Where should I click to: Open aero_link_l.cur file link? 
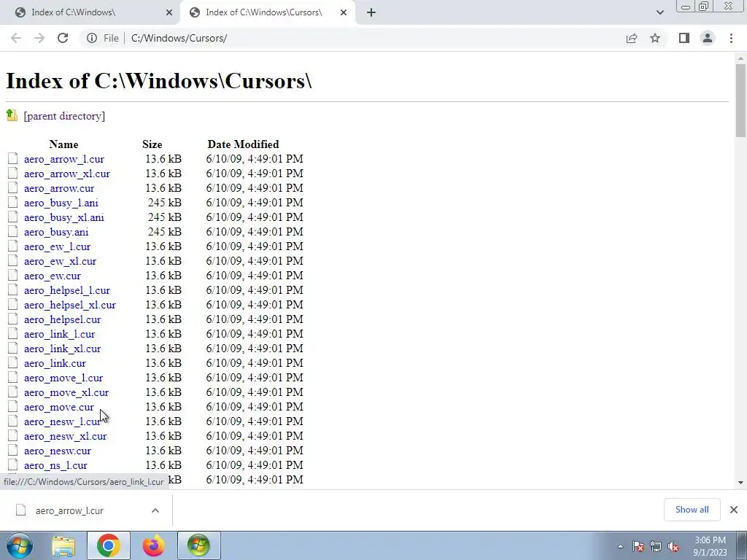60,334
